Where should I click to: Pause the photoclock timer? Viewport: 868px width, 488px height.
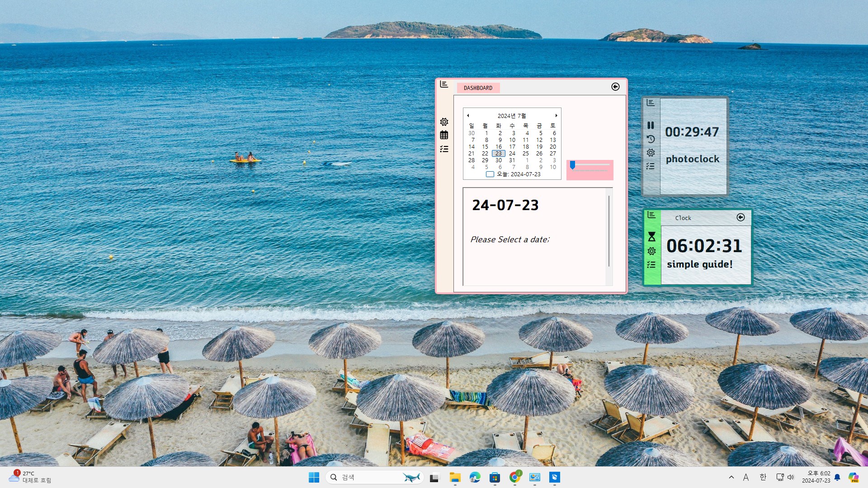click(x=651, y=125)
